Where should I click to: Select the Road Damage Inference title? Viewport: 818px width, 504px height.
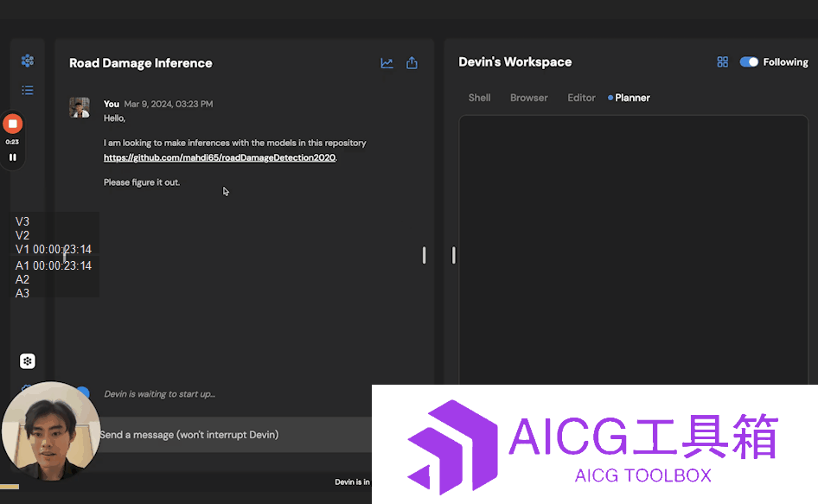pos(141,63)
